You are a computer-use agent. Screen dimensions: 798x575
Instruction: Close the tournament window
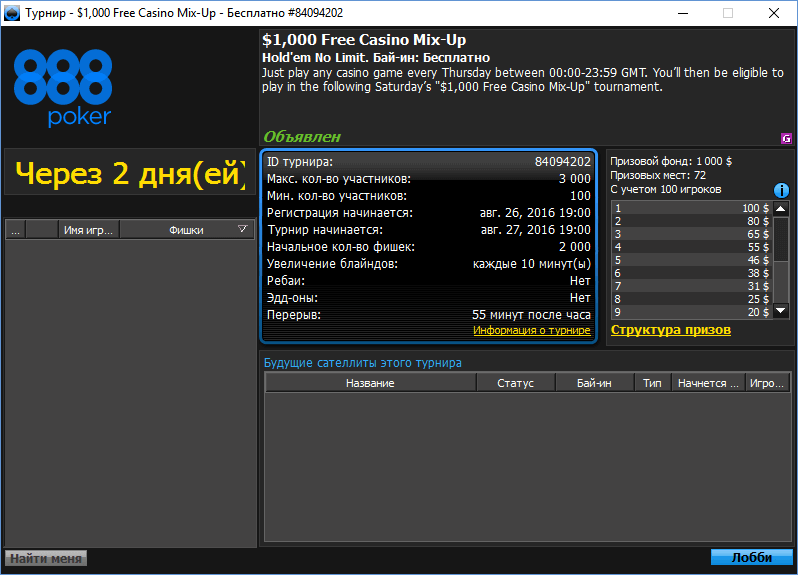click(774, 13)
